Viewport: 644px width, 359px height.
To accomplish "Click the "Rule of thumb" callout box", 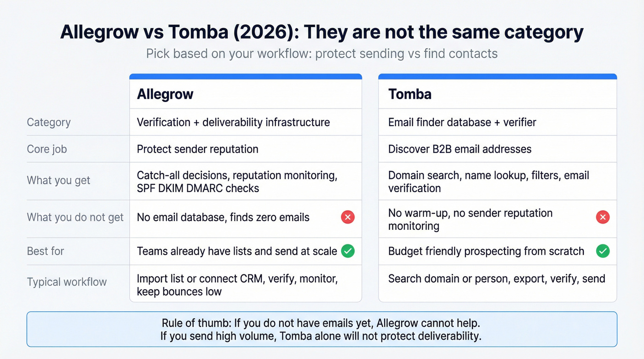I will pos(322,329).
